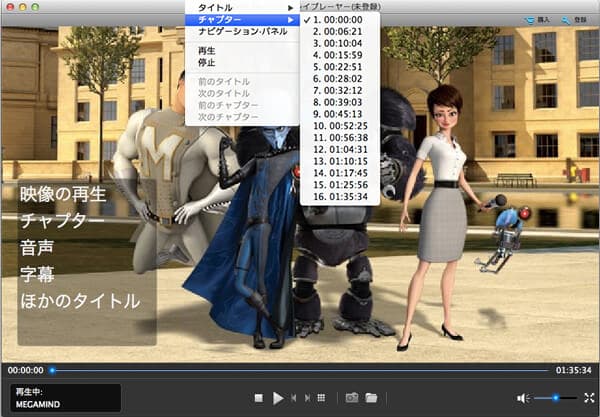Open the chapter grid menu icon
Viewport: 600px width, 417px height.
click(x=321, y=398)
